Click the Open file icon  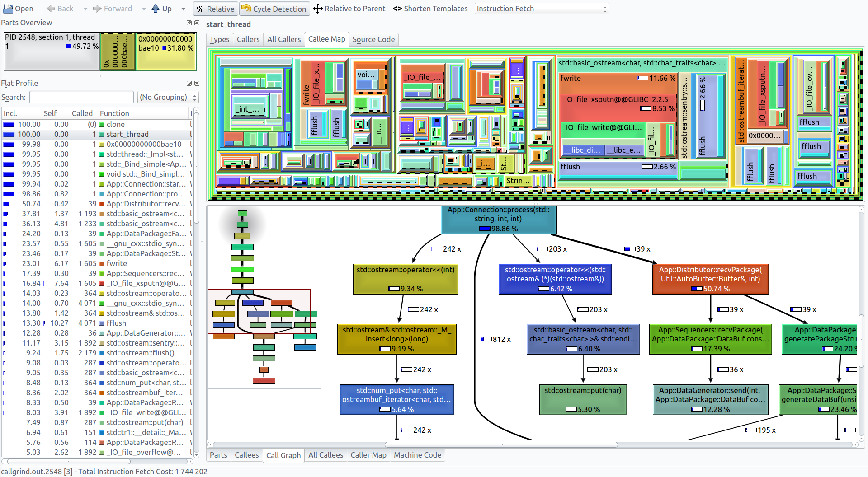pyautogui.click(x=8, y=9)
